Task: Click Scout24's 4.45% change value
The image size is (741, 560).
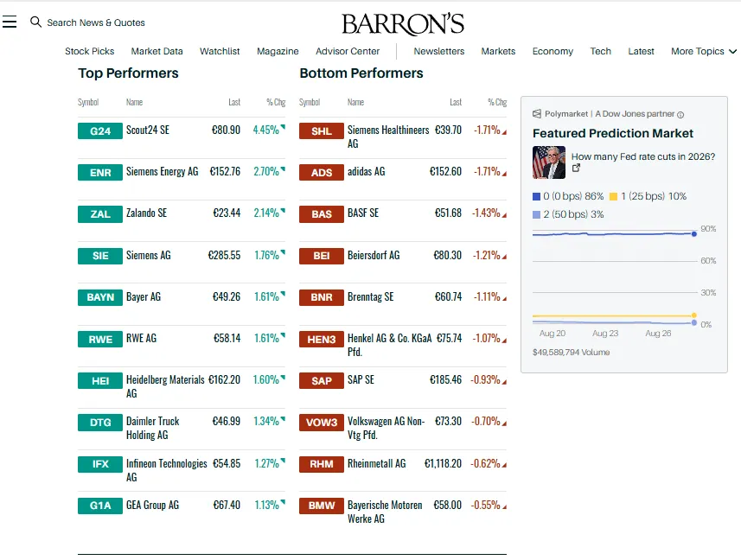Action: pos(266,130)
